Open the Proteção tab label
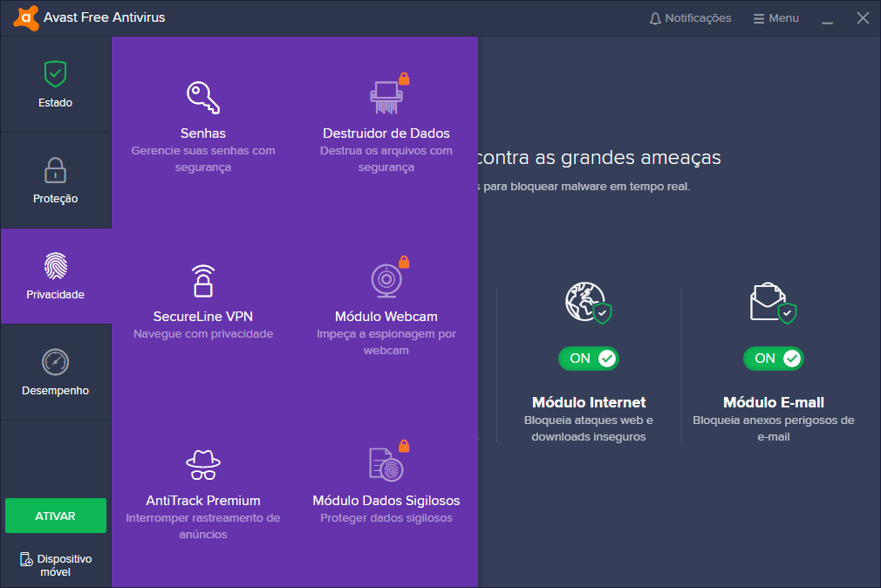This screenshot has height=588, width=881. (x=55, y=198)
